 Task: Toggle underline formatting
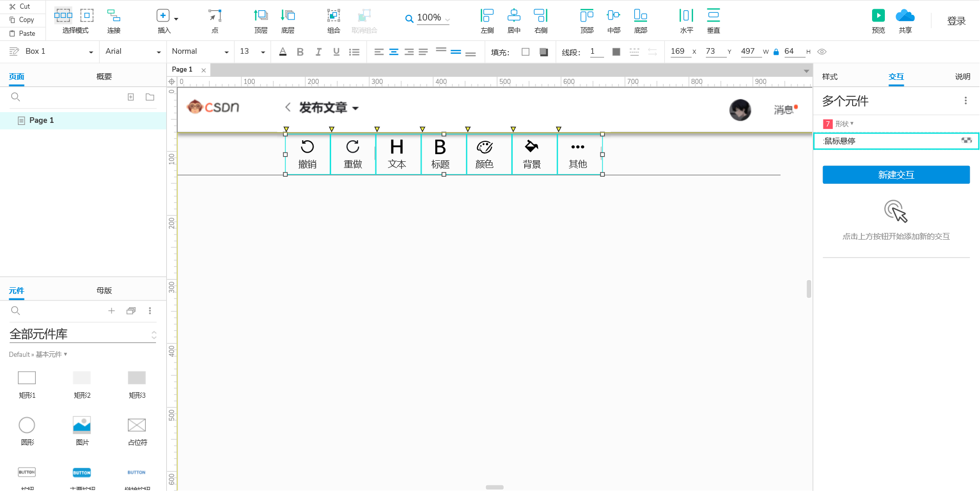tap(336, 52)
